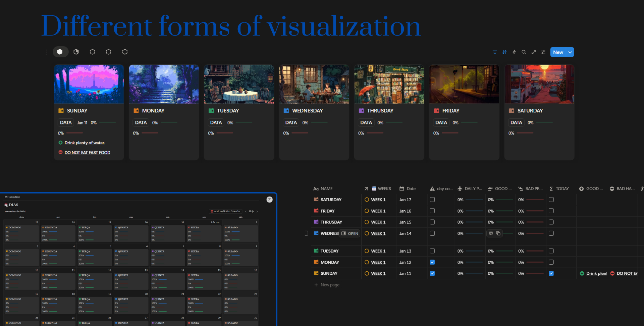Image resolution: width=644 pixels, height=326 pixels.
Task: Check the TODAY box for MONDAY
Action: pos(551,262)
